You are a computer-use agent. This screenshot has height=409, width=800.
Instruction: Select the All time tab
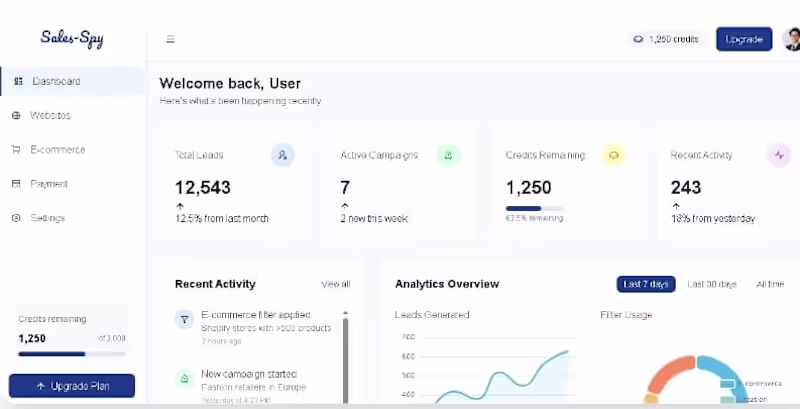770,284
